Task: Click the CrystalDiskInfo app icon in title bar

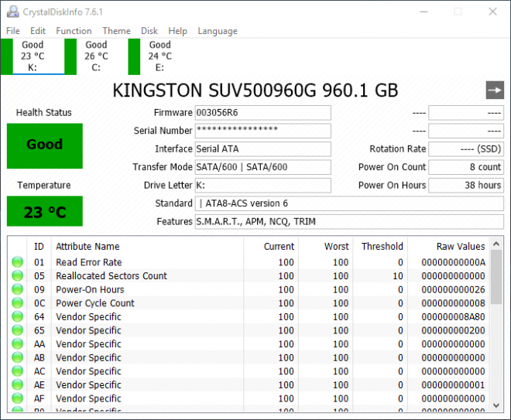Action: point(13,12)
